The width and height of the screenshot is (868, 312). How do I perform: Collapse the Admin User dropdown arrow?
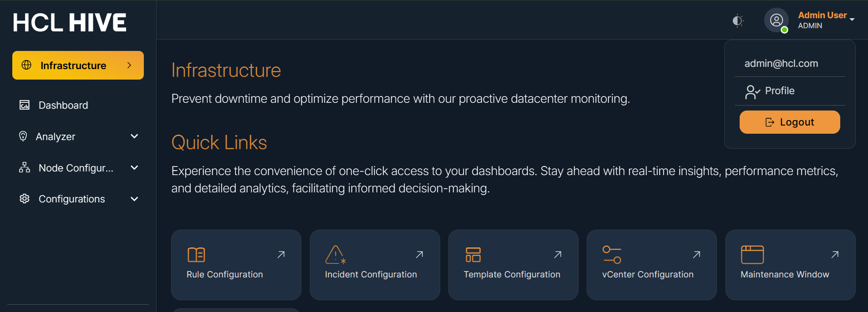tap(852, 20)
